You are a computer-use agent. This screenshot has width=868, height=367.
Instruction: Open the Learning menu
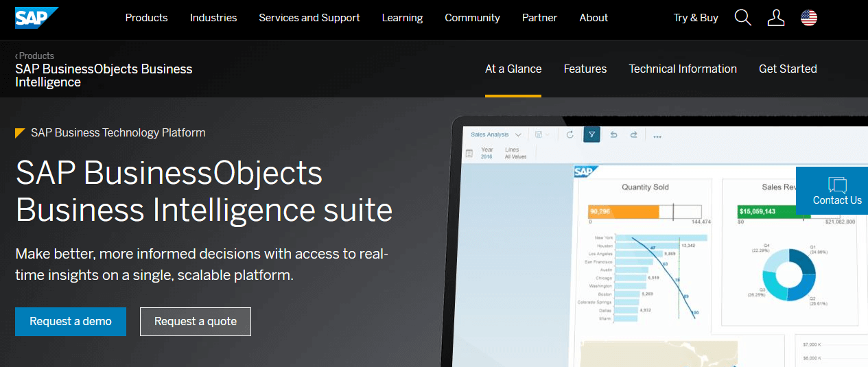(x=403, y=18)
